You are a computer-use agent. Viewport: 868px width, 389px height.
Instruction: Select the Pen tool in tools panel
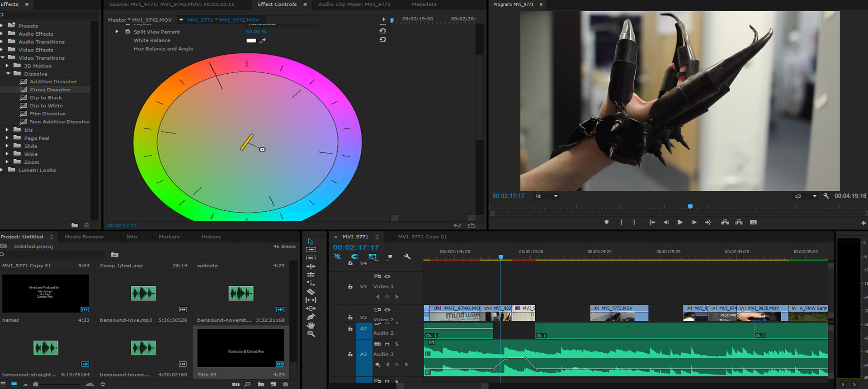[x=311, y=317]
